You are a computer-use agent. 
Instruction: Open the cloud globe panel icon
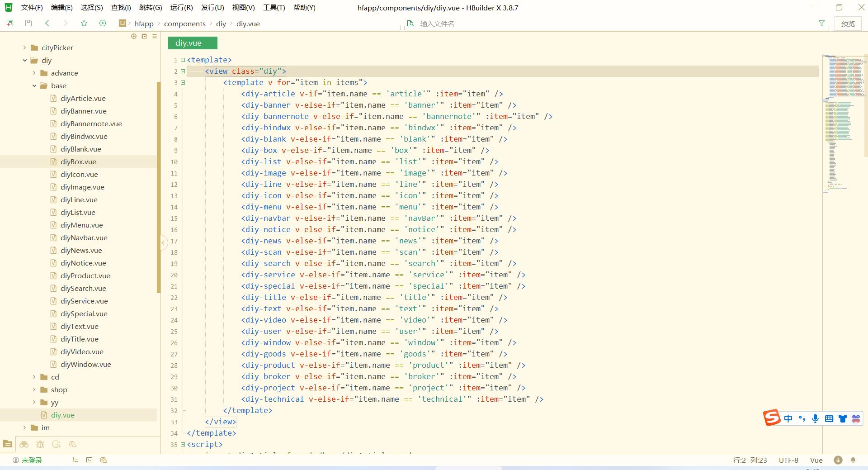[73, 444]
